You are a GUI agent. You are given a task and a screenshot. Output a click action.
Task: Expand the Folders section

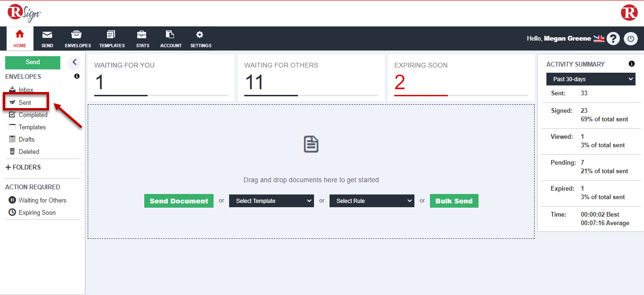pyautogui.click(x=23, y=167)
